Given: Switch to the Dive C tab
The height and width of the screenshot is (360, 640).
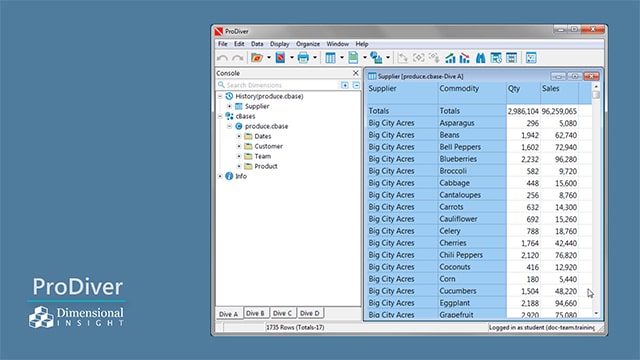Looking at the screenshot, I should 282,313.
